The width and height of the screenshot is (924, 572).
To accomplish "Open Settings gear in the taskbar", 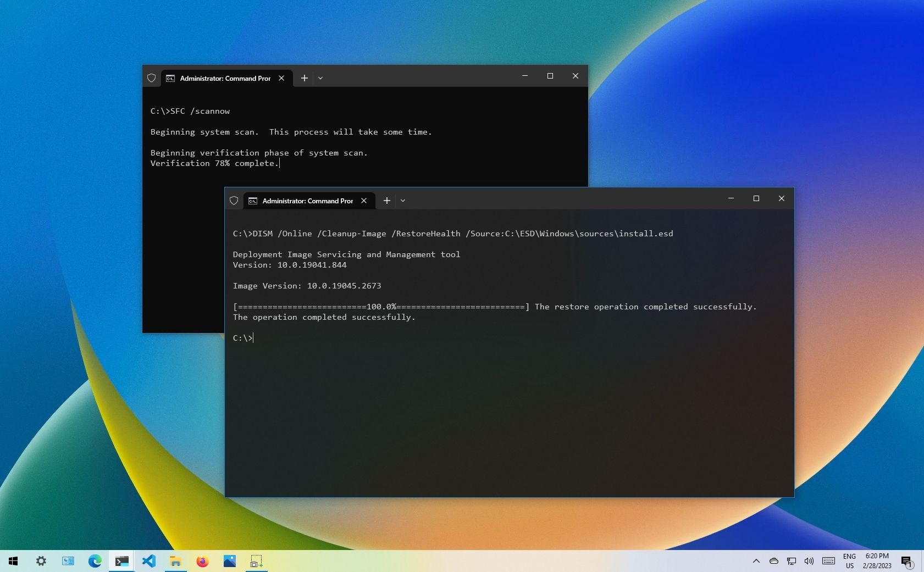I will point(41,561).
